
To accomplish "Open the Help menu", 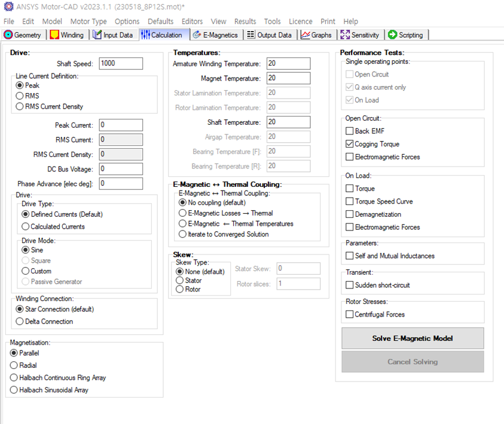I will point(350,21).
